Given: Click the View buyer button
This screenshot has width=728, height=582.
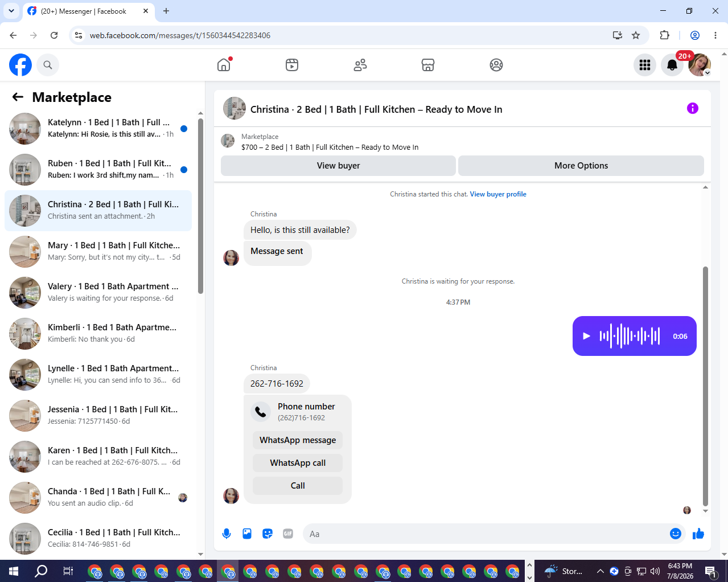Looking at the screenshot, I should [338, 166].
